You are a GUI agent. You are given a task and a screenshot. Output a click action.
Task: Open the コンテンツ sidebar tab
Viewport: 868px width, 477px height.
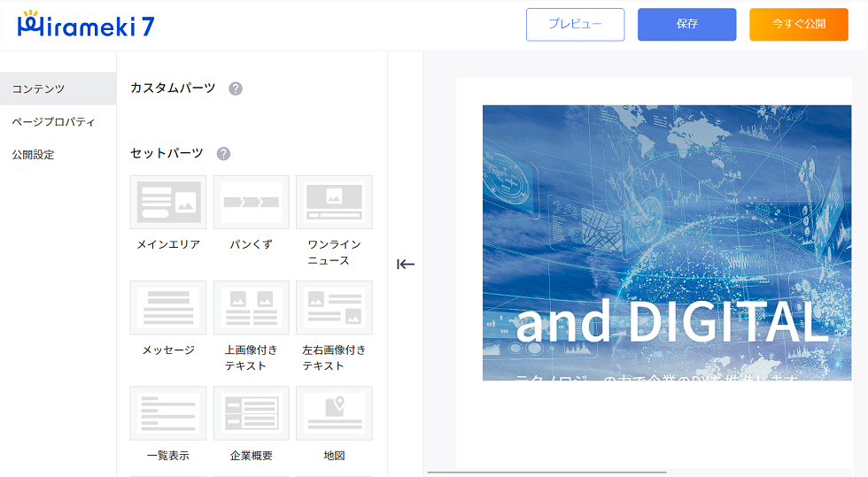coord(58,88)
